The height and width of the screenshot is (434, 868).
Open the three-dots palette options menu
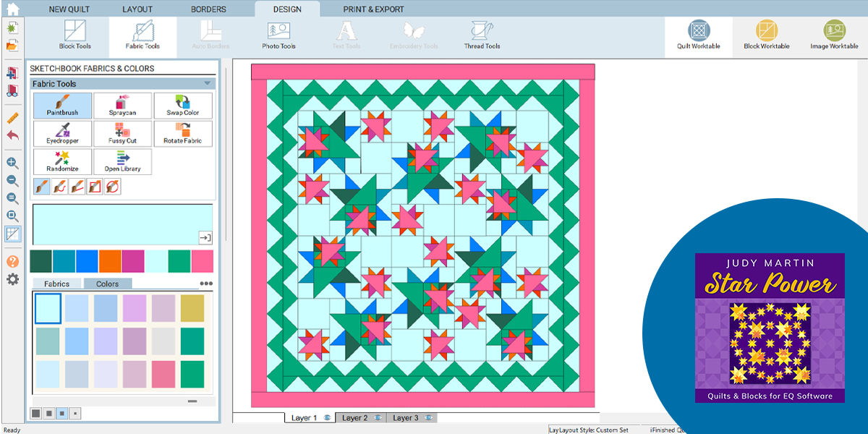(206, 284)
